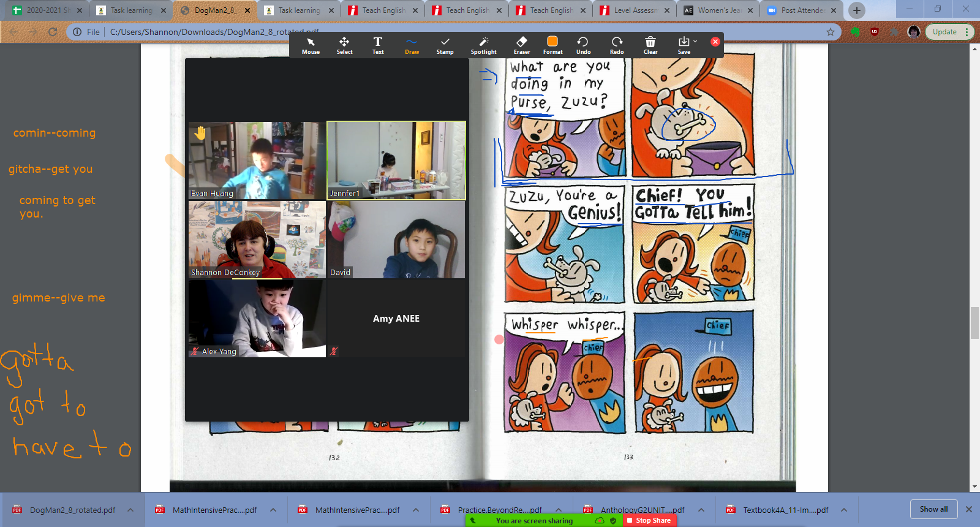Select Evan Huang's video tile

257,161
